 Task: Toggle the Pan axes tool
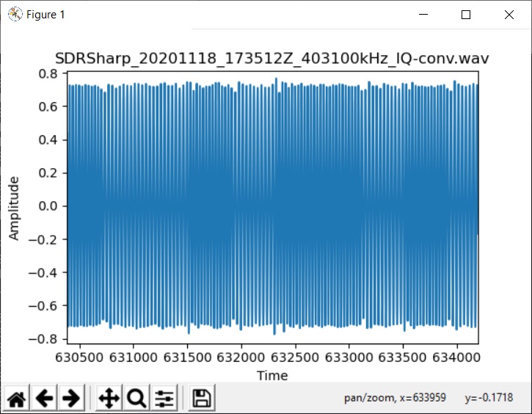point(109,398)
